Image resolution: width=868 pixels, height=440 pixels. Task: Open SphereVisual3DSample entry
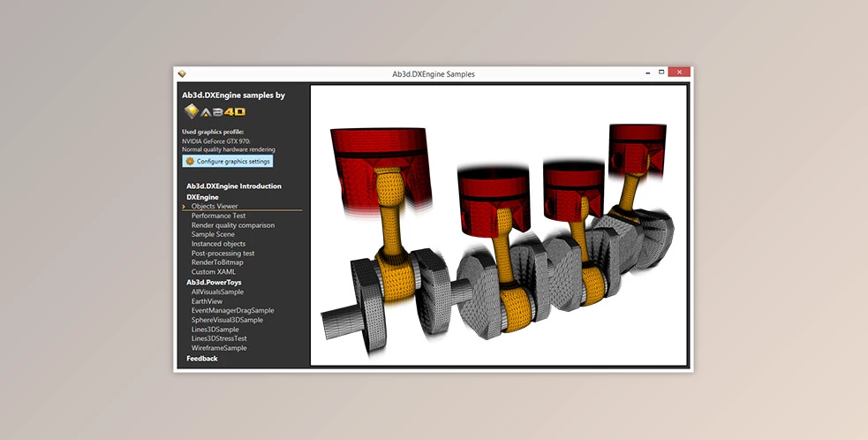tap(227, 320)
